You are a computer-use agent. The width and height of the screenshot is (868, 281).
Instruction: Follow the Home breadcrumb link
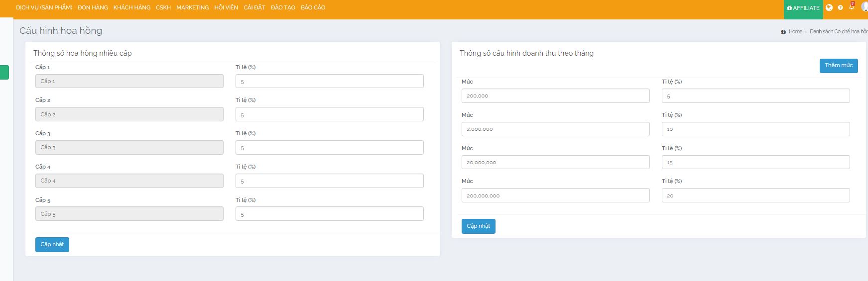pos(795,32)
